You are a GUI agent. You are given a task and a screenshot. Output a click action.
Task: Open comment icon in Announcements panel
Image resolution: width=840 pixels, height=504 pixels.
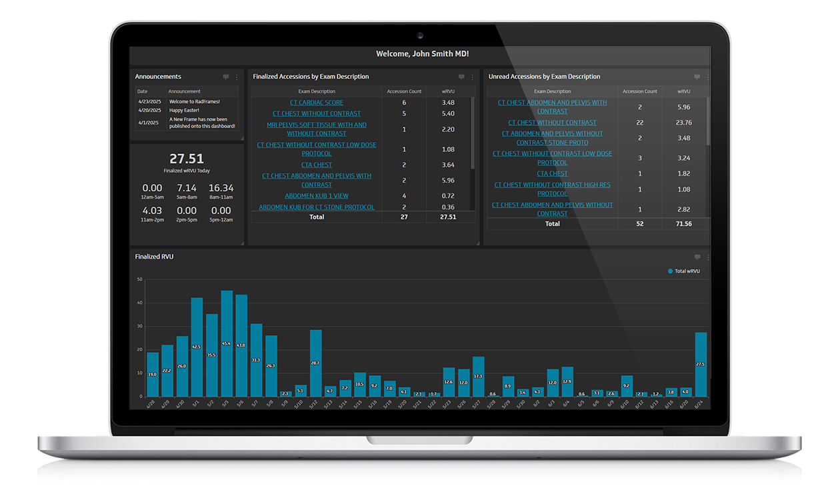pos(226,77)
